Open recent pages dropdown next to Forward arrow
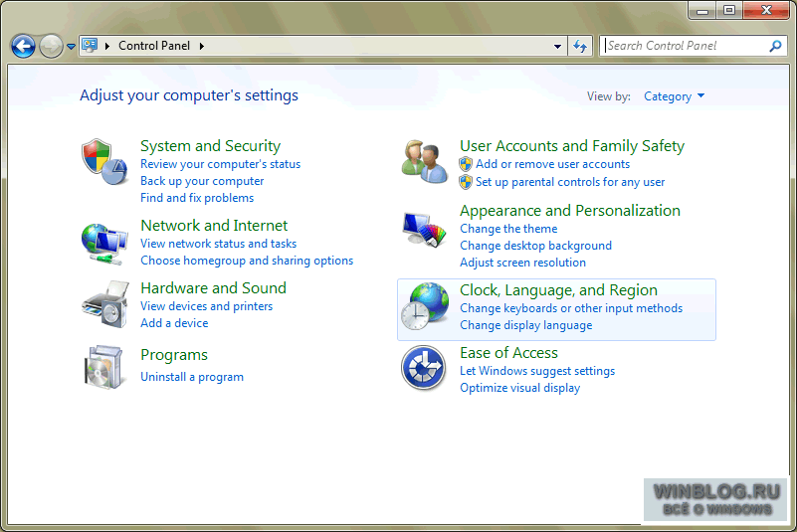The image size is (797, 532). coord(72,47)
